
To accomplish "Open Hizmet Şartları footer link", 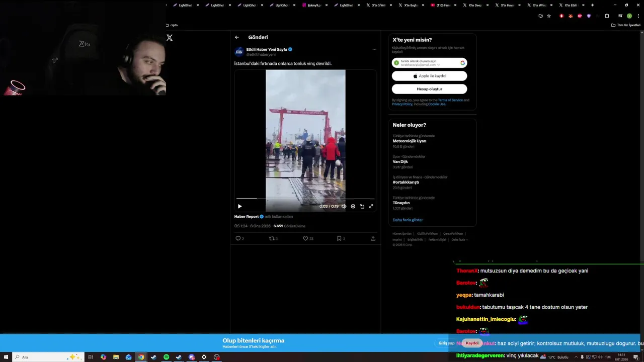I will [402, 234].
